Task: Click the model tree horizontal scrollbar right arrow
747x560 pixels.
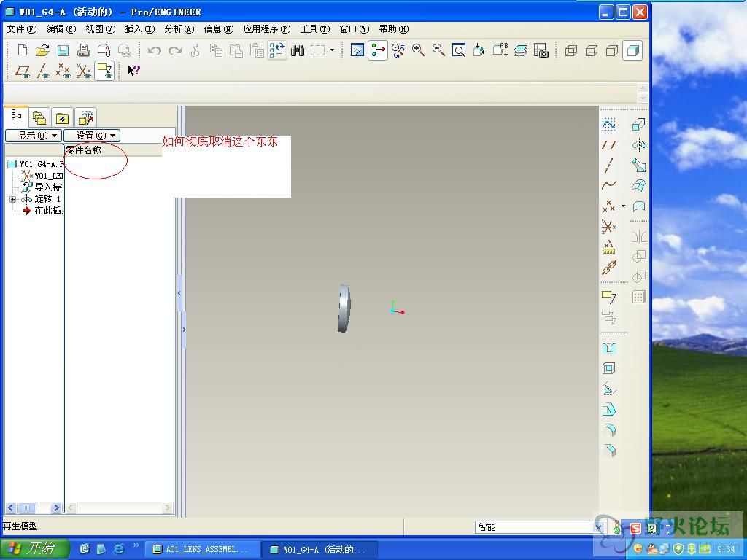Action: (56, 507)
